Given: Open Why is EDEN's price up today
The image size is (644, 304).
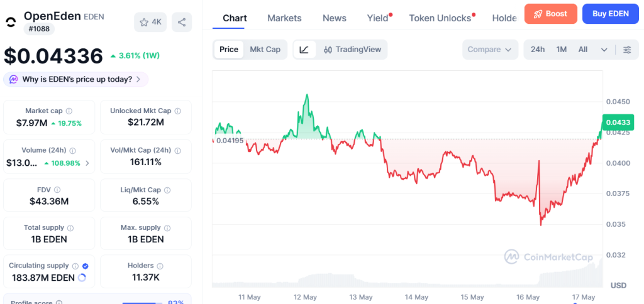Looking at the screenshot, I should (76, 79).
